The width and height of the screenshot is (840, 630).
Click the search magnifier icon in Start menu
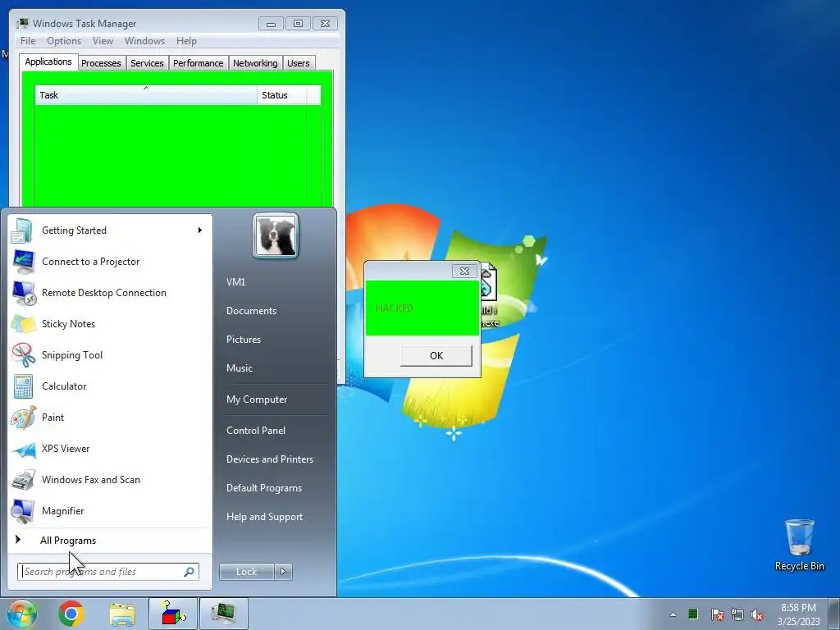coord(189,572)
